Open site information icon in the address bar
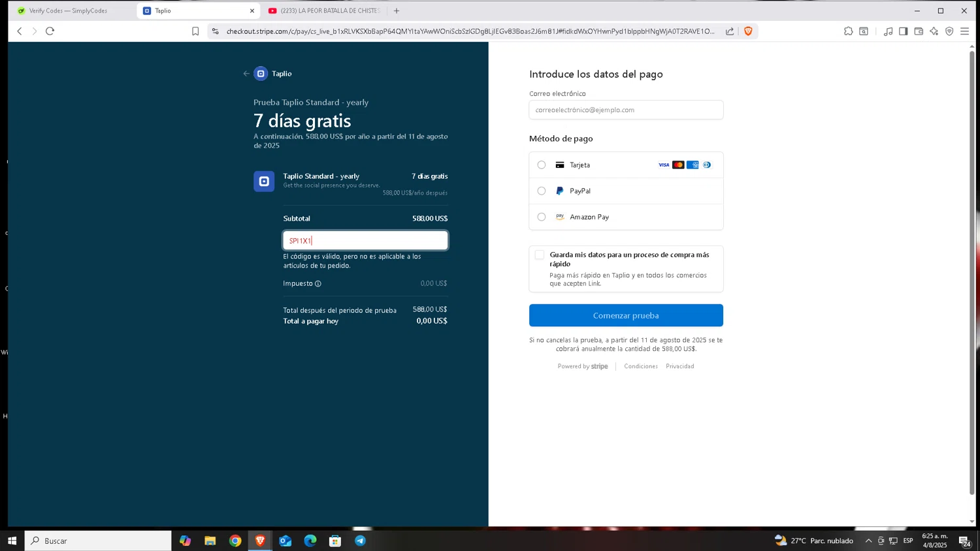 point(216,31)
